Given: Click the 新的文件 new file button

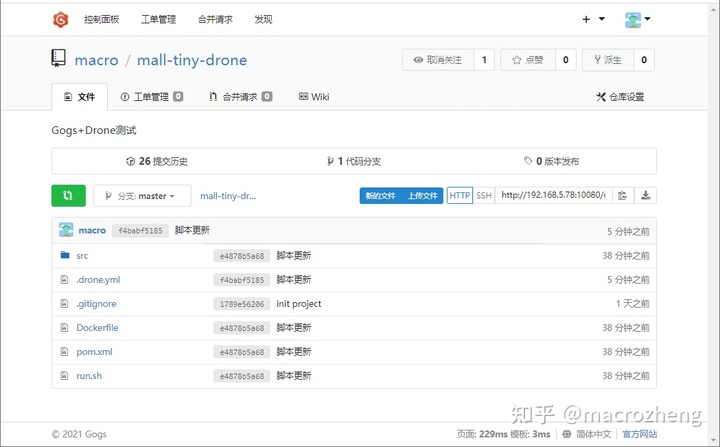Looking at the screenshot, I should coord(380,196).
